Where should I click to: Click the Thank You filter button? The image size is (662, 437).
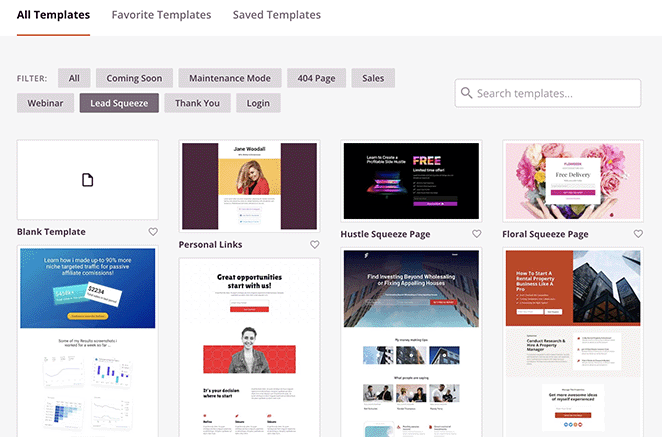(x=198, y=103)
